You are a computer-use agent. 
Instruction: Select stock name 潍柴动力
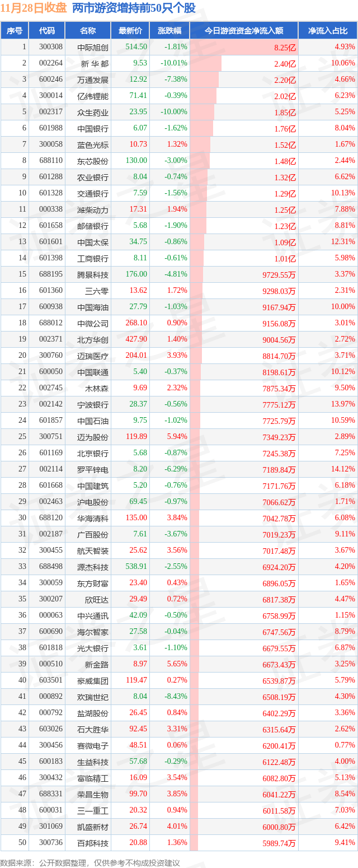93,210
